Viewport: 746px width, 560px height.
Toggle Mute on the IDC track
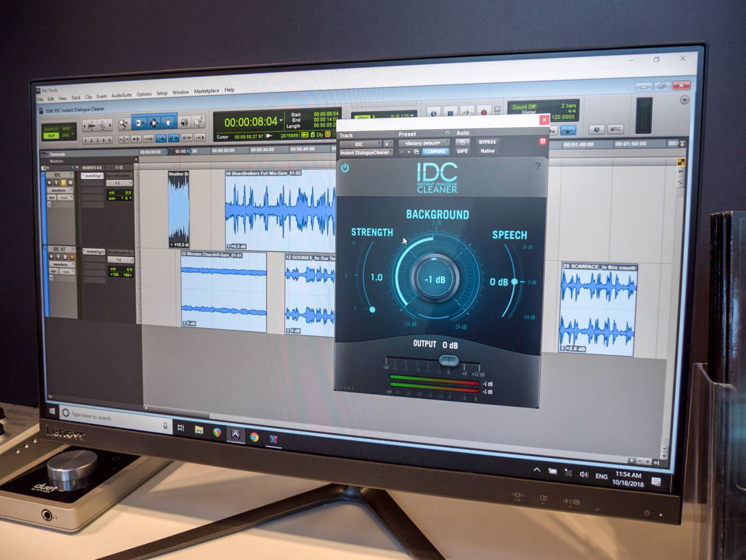tap(70, 183)
